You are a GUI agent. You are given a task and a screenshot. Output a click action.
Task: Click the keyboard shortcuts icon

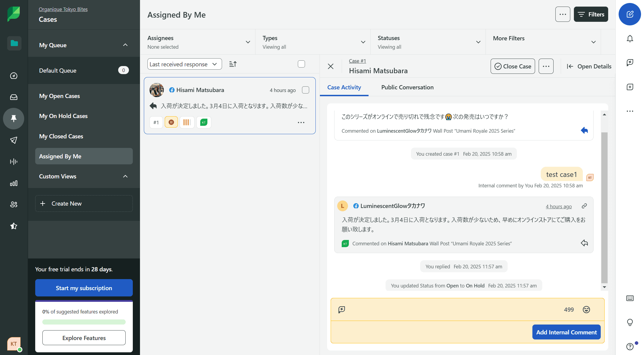630,298
